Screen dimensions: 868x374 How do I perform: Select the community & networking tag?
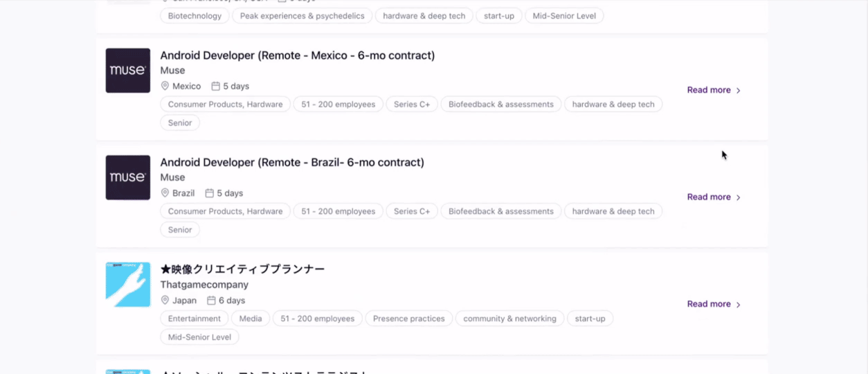[509, 319]
